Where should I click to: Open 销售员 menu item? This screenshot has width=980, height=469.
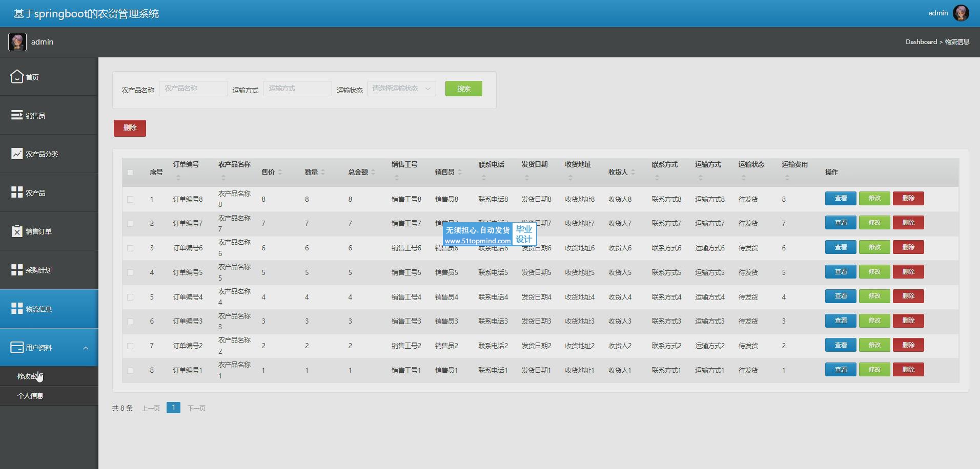coord(49,115)
